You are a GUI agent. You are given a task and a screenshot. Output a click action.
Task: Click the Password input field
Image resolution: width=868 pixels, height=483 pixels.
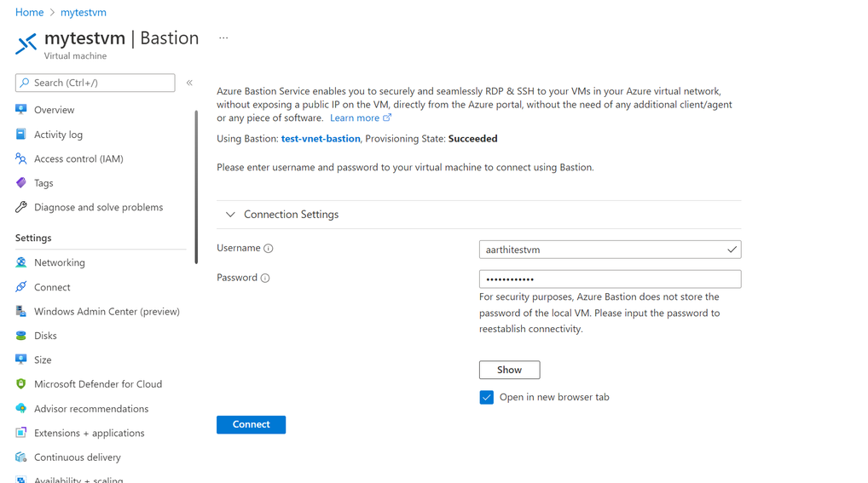(x=610, y=279)
